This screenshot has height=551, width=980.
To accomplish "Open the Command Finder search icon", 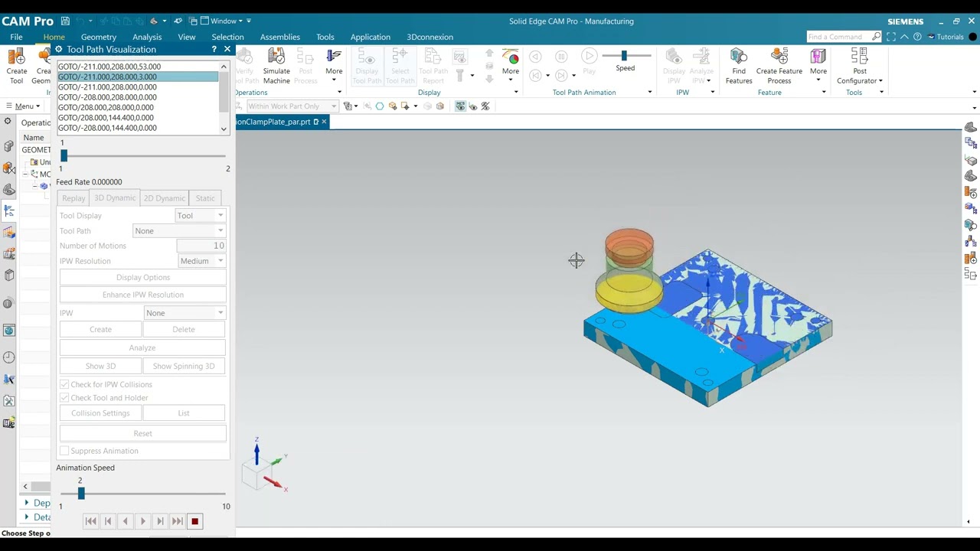I will 877,37.
